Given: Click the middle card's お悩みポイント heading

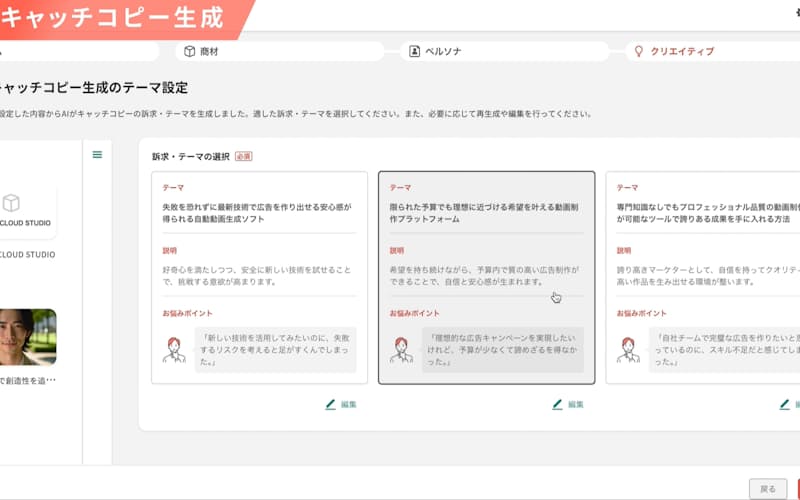Looking at the screenshot, I should [414, 313].
